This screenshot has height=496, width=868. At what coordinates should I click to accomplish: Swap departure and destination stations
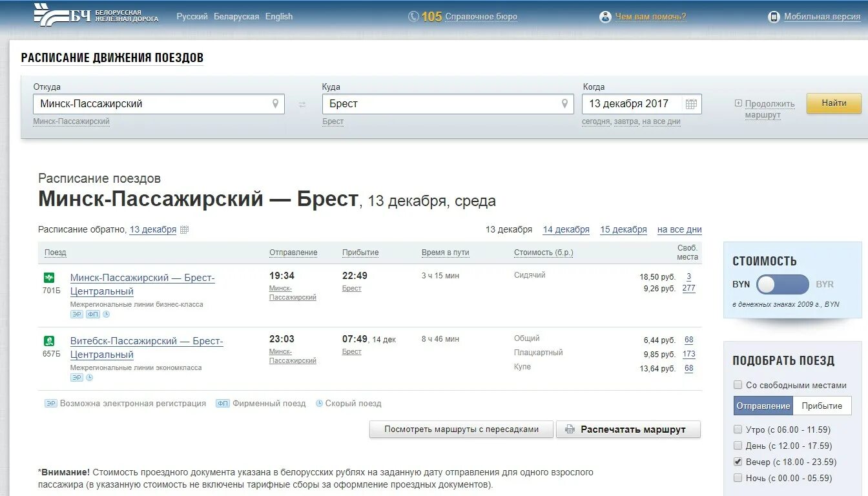pos(302,104)
